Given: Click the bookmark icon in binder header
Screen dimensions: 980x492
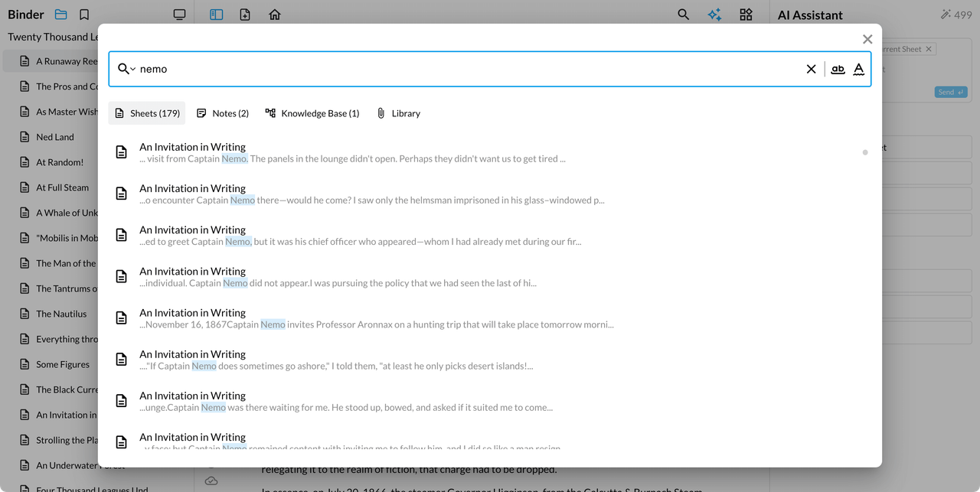Looking at the screenshot, I should pyautogui.click(x=84, y=15).
